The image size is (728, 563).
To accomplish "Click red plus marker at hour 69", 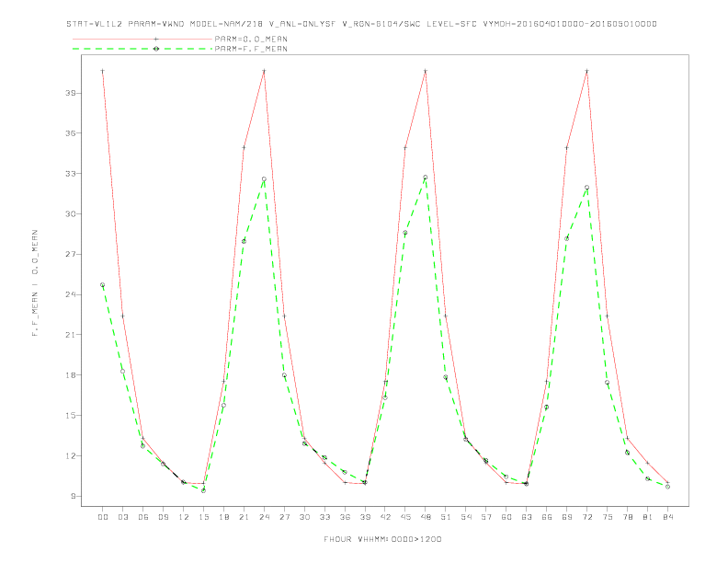I will pos(567,147).
